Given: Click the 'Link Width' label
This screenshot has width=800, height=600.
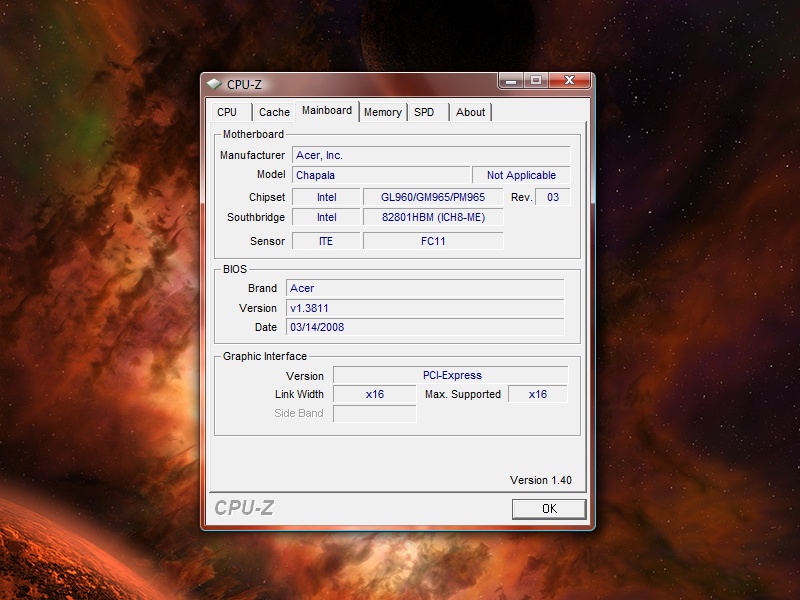Looking at the screenshot, I should 299,394.
